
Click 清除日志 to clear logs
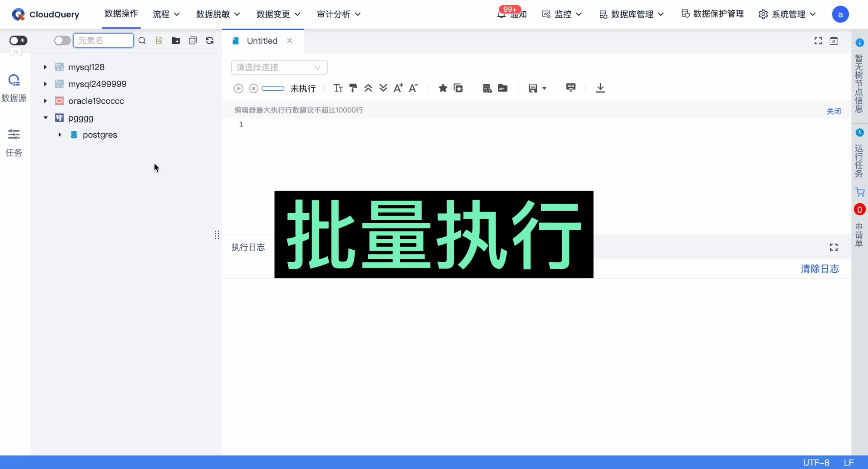pos(819,269)
